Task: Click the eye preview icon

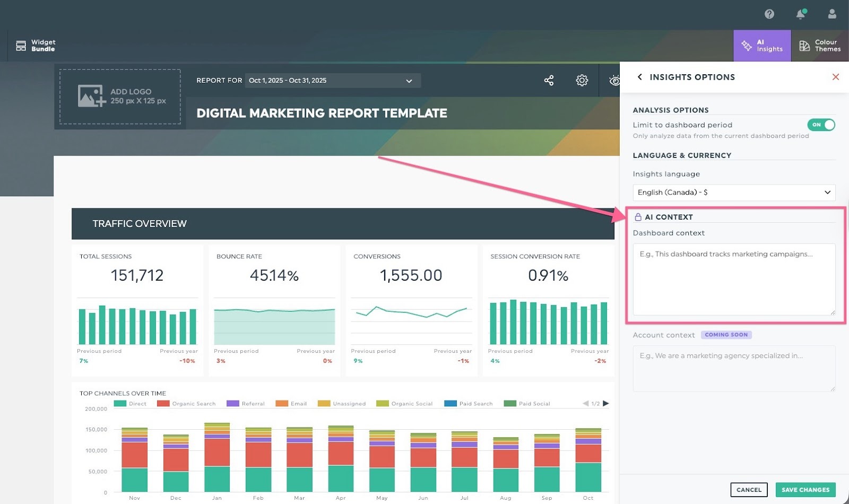Action: pyautogui.click(x=614, y=81)
